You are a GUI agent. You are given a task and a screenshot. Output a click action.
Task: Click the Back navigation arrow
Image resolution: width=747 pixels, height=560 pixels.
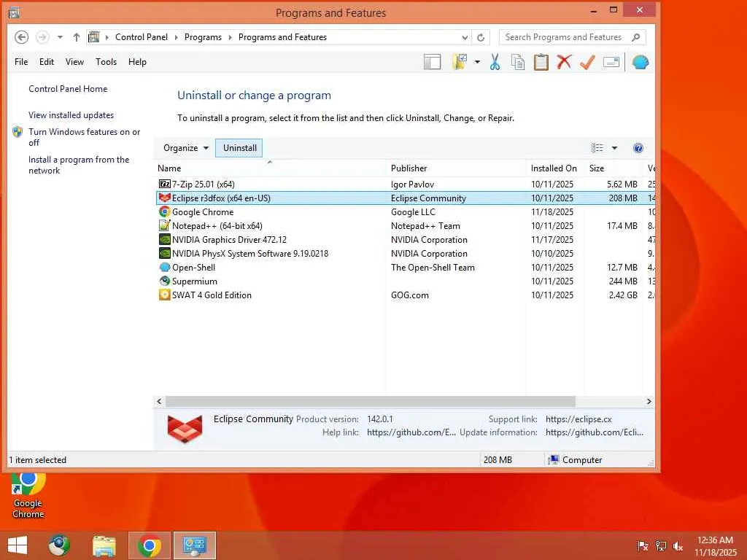click(x=21, y=37)
